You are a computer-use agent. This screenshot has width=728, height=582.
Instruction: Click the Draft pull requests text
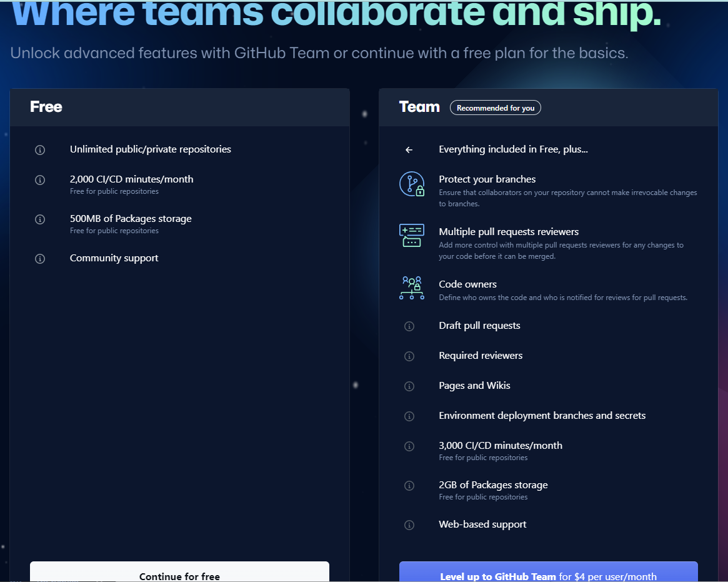coord(479,326)
